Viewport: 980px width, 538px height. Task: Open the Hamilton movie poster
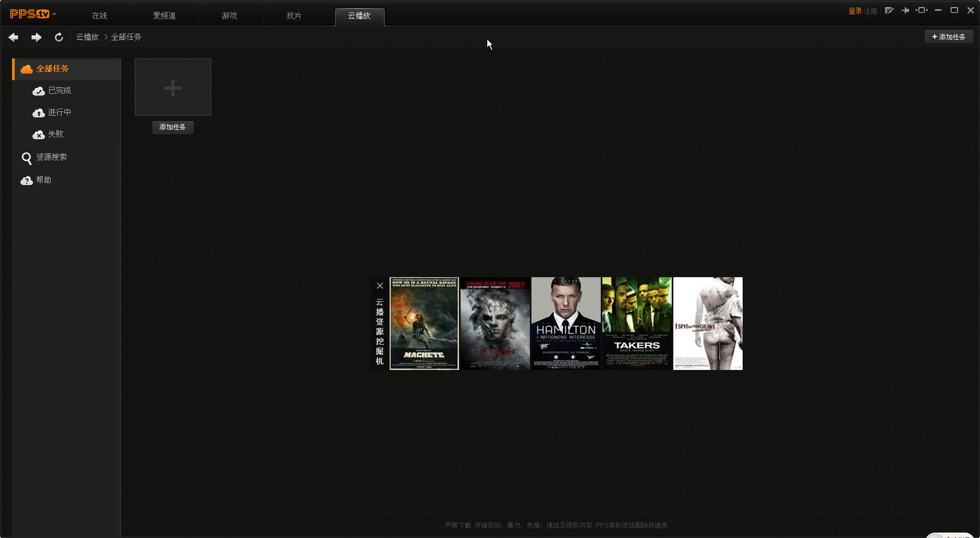point(566,324)
